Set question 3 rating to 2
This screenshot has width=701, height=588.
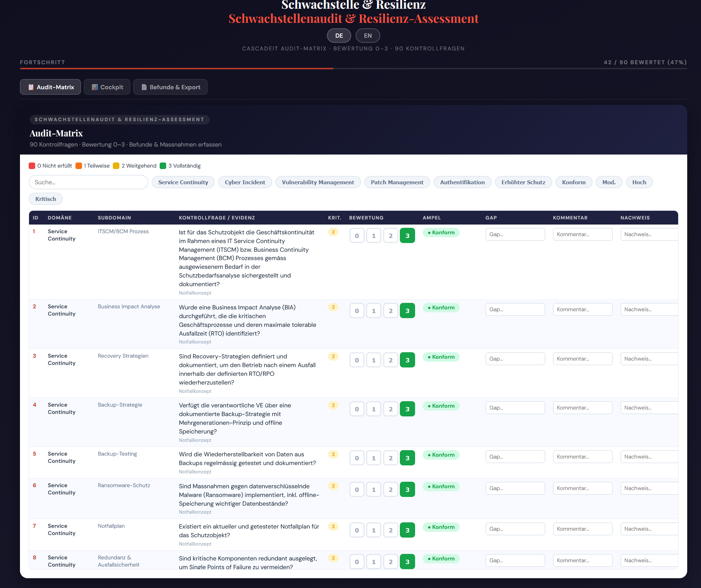pyautogui.click(x=390, y=360)
